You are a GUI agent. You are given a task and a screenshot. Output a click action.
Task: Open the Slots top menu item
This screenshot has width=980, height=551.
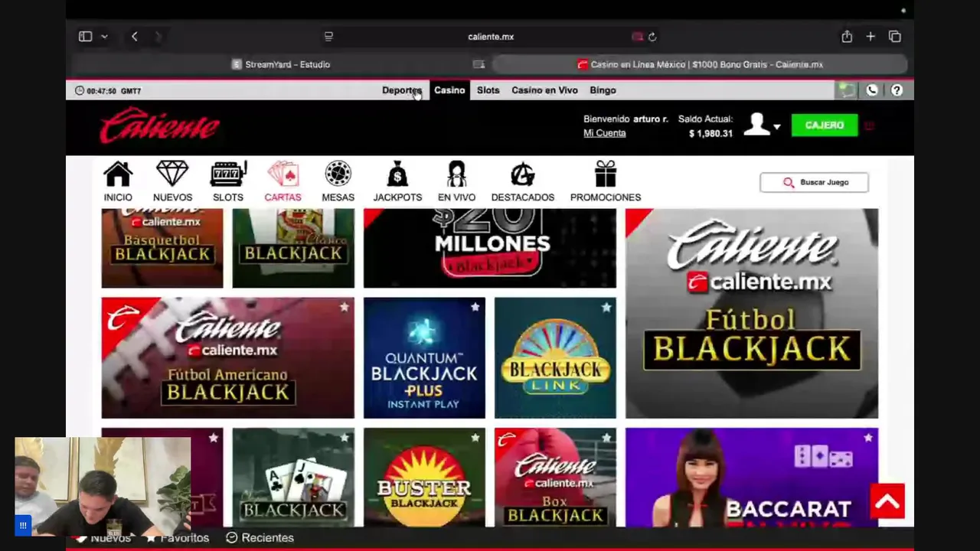click(488, 90)
